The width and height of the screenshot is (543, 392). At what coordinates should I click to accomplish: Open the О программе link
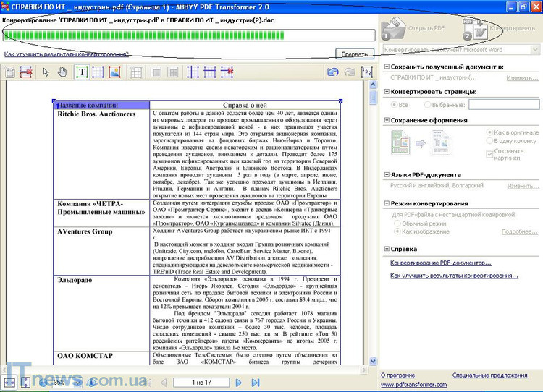point(398,375)
